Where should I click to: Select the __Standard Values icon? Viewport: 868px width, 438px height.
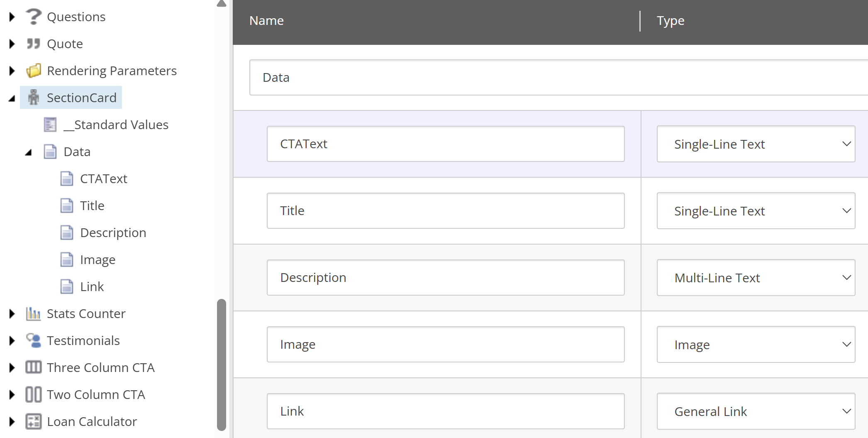50,125
